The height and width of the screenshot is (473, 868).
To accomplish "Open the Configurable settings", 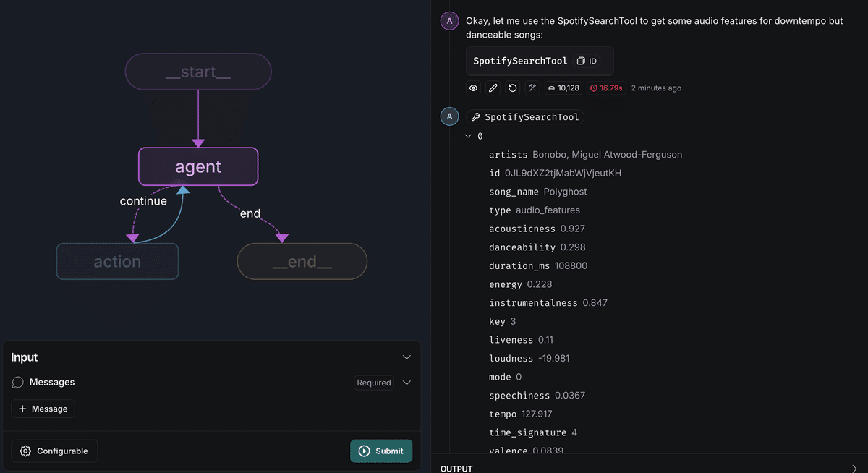I will pyautogui.click(x=54, y=451).
